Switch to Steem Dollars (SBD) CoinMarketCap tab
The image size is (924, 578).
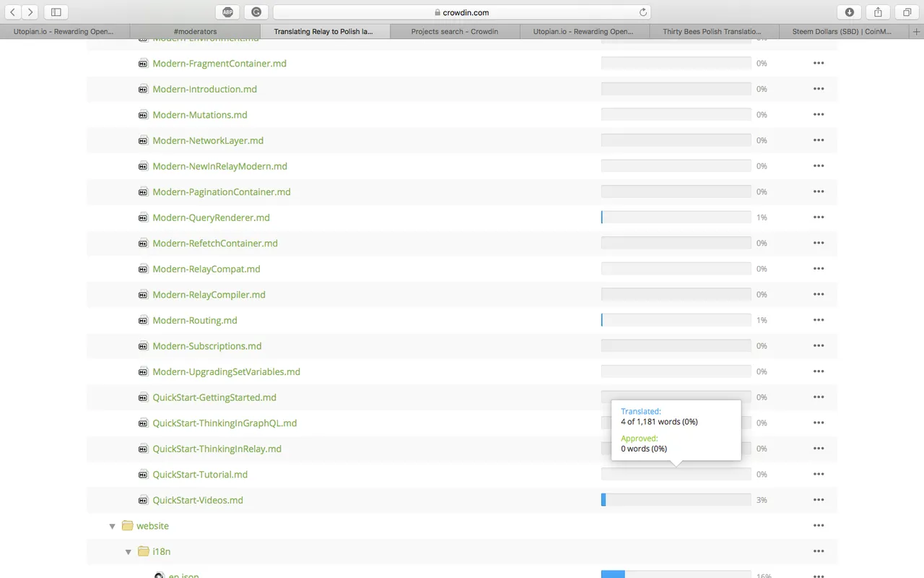point(845,32)
